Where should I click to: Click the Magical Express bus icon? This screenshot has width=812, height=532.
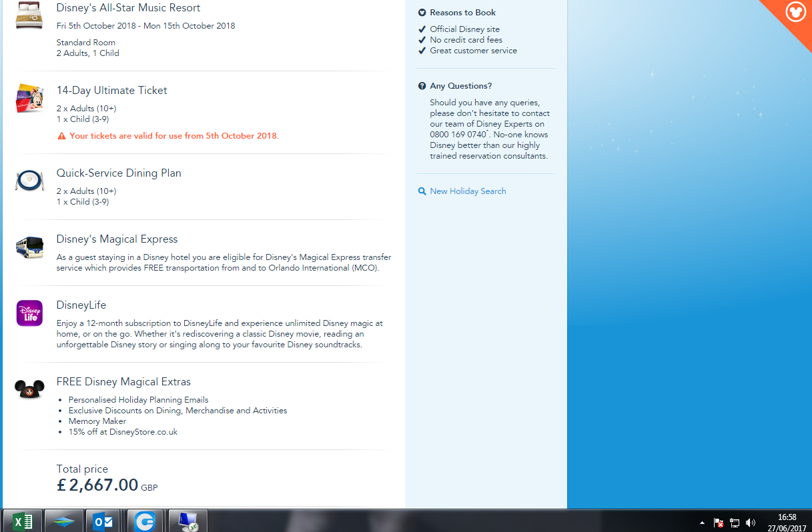[30, 247]
